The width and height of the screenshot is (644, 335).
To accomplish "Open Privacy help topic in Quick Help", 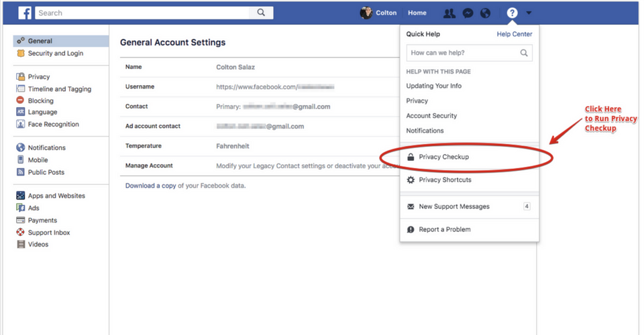I will 417,100.
